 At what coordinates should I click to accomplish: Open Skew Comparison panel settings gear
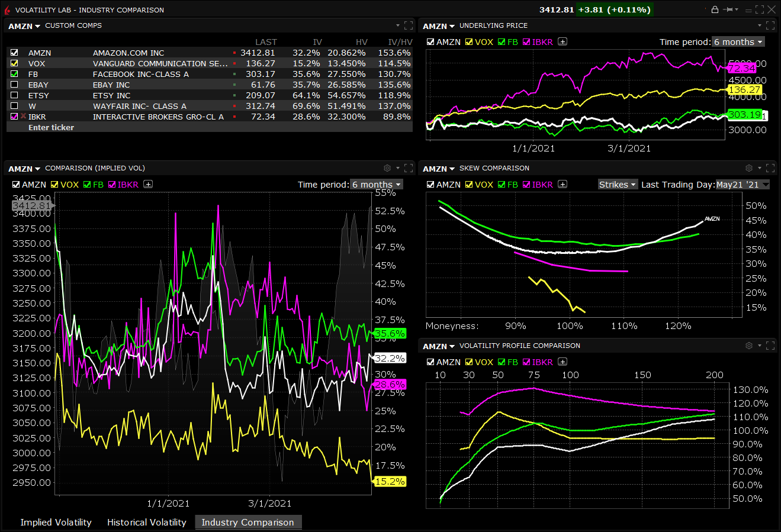[748, 169]
